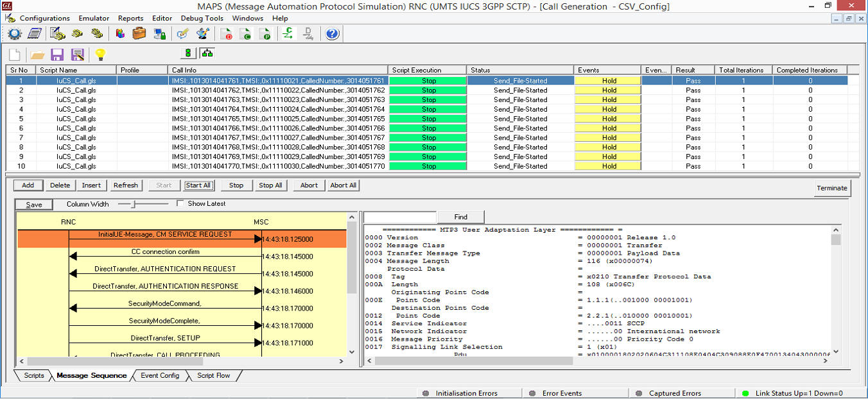Click the hand with checkmark toolbar icon
The width and height of the screenshot is (868, 399).
(x=182, y=33)
